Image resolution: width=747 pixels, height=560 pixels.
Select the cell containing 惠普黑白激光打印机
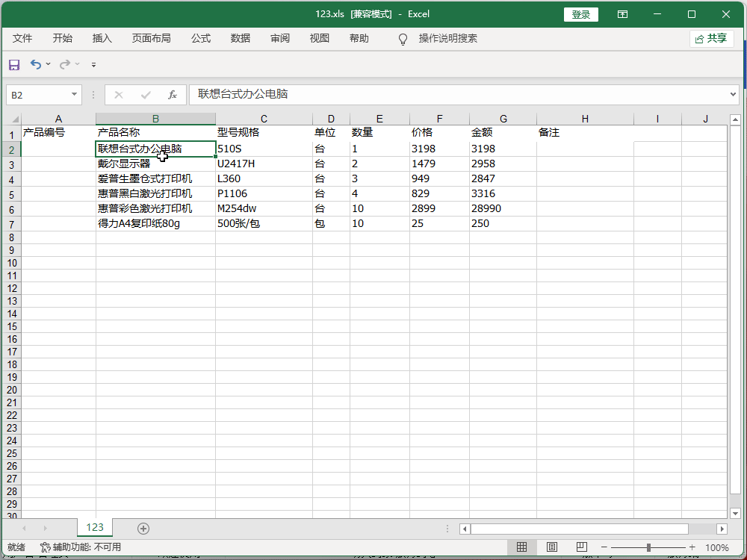(155, 194)
